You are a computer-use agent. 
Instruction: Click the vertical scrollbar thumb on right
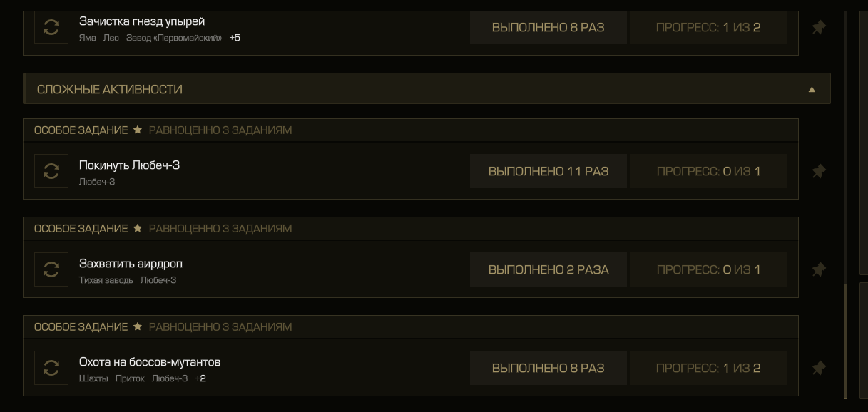(846, 341)
